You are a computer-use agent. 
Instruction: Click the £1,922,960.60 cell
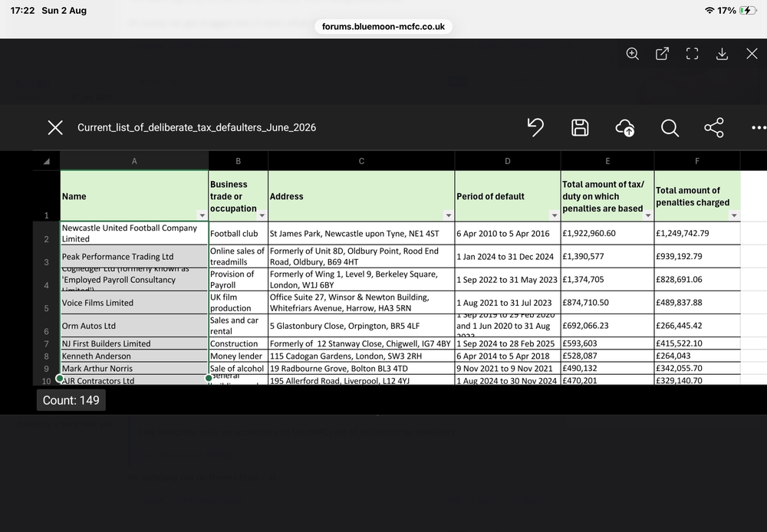click(x=607, y=233)
